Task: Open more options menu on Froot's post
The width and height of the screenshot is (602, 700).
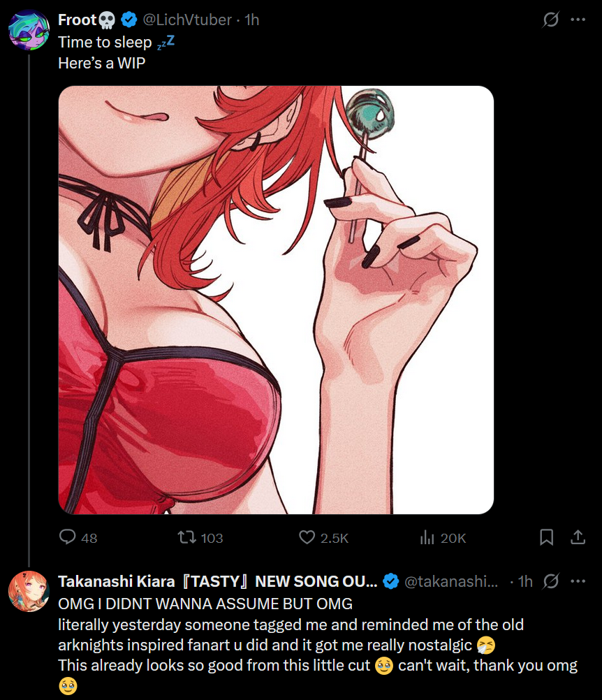Action: (578, 20)
